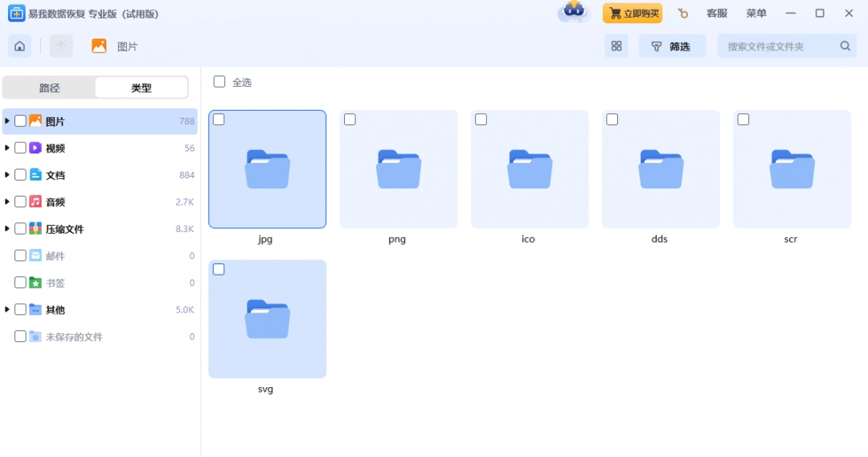Viewport: 868px width, 457px height.
Task: Tick the checkbox on jpg folder
Action: 219,120
